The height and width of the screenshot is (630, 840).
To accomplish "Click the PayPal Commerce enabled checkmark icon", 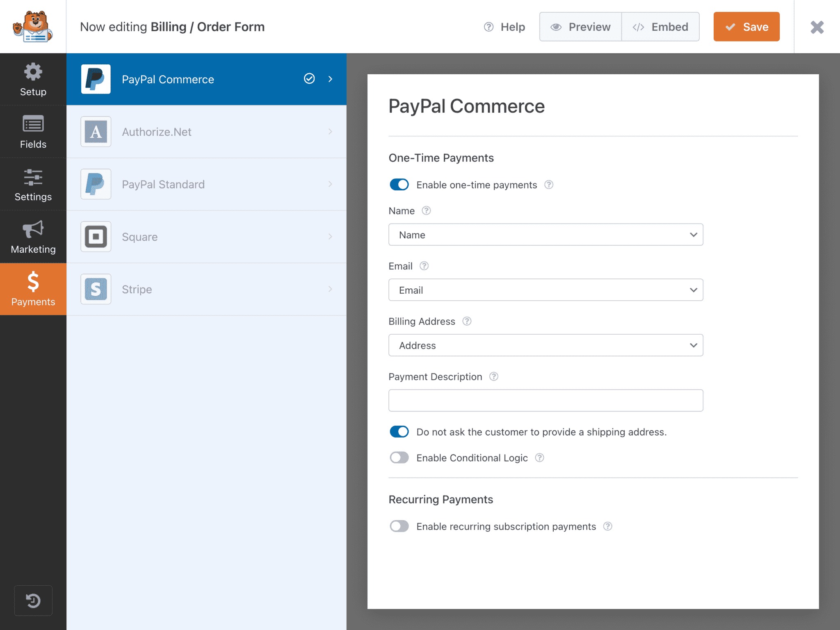I will pyautogui.click(x=309, y=79).
